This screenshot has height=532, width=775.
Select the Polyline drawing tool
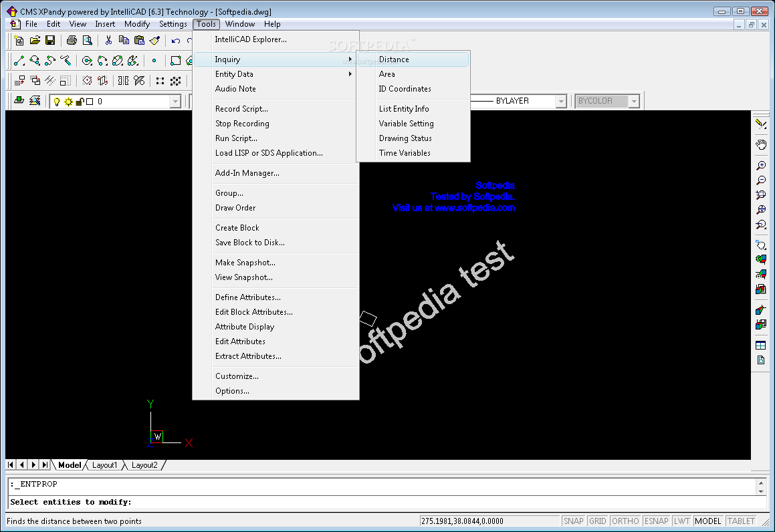click(35, 61)
